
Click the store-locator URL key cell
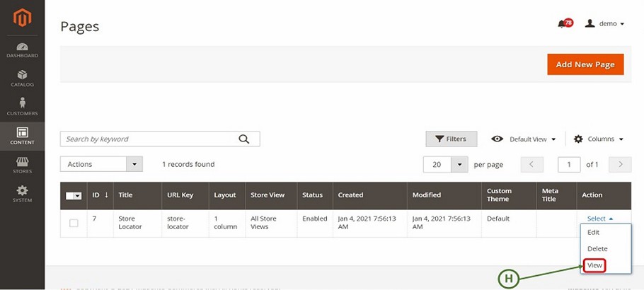point(185,223)
